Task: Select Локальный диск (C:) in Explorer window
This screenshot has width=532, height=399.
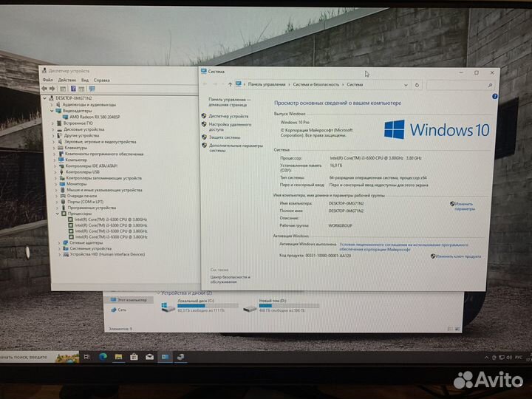Action: coord(200,305)
